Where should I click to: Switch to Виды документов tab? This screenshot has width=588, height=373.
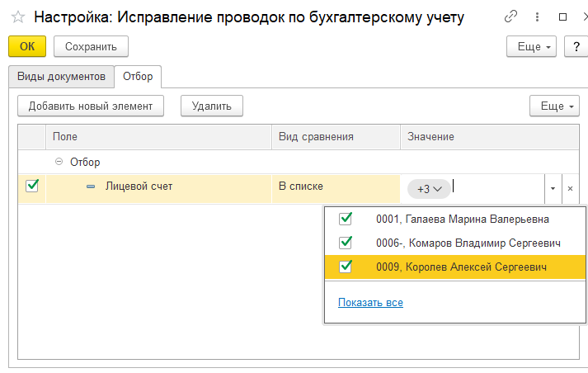pos(61,77)
